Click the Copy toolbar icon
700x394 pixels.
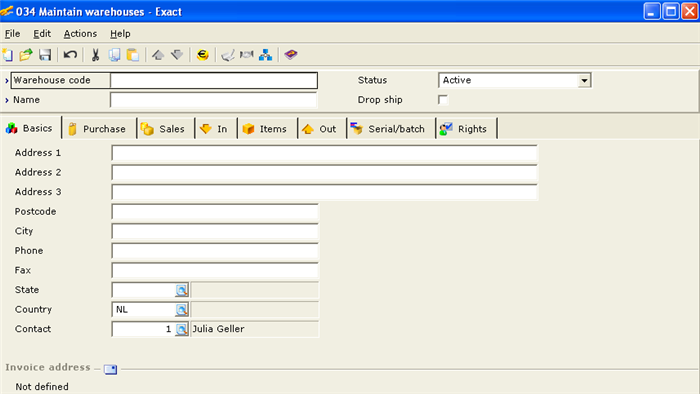[114, 55]
